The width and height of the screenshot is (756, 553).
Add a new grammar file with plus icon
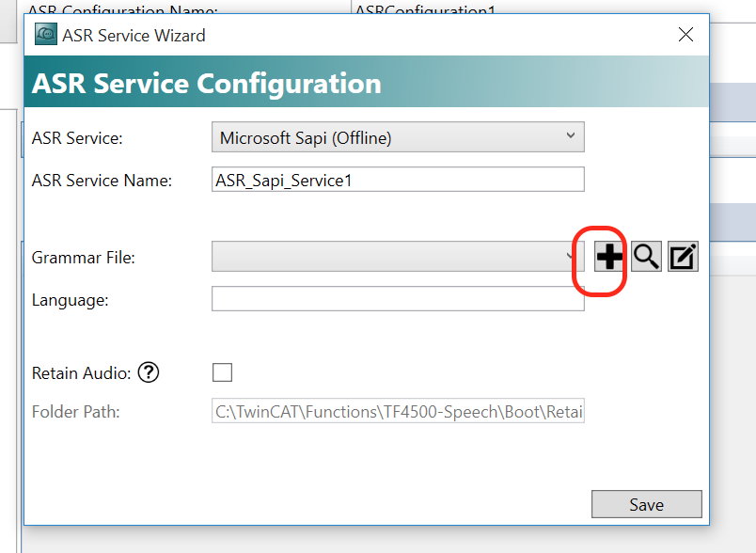click(608, 257)
